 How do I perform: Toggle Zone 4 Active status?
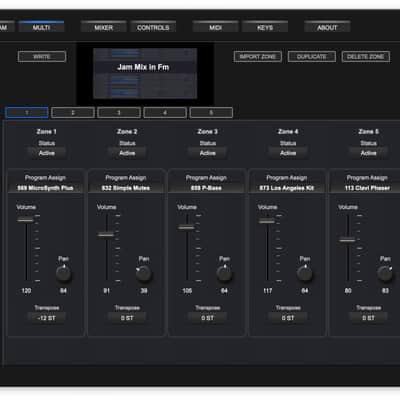point(288,153)
